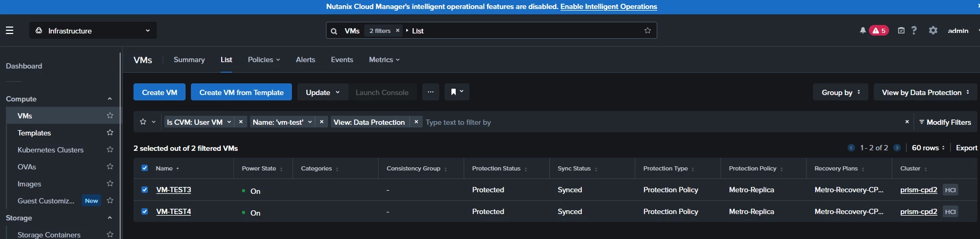This screenshot has width=980, height=239.
Task: Open the settings gear icon
Action: [x=933, y=30]
